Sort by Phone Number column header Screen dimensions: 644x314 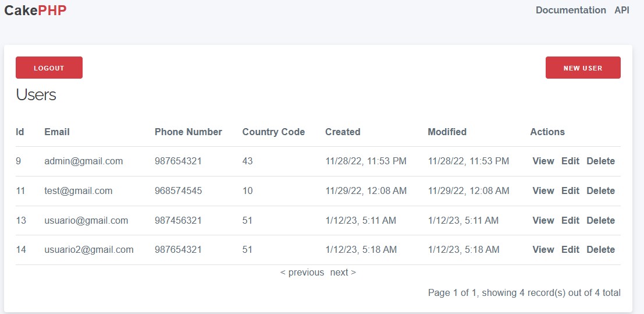188,132
